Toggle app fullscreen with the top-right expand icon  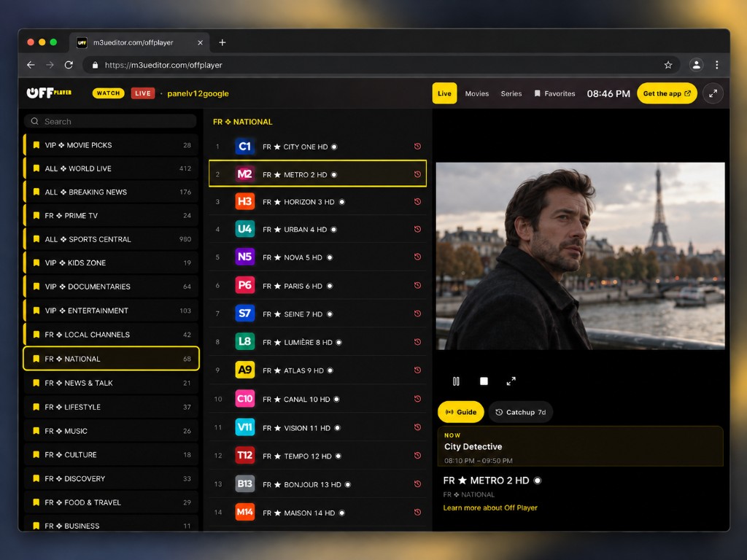(x=713, y=93)
